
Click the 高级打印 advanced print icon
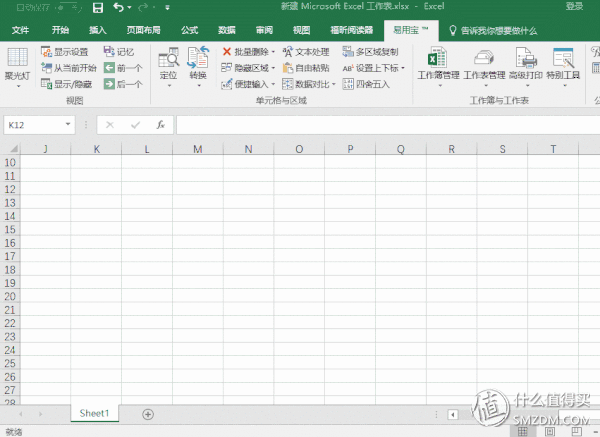point(526,62)
